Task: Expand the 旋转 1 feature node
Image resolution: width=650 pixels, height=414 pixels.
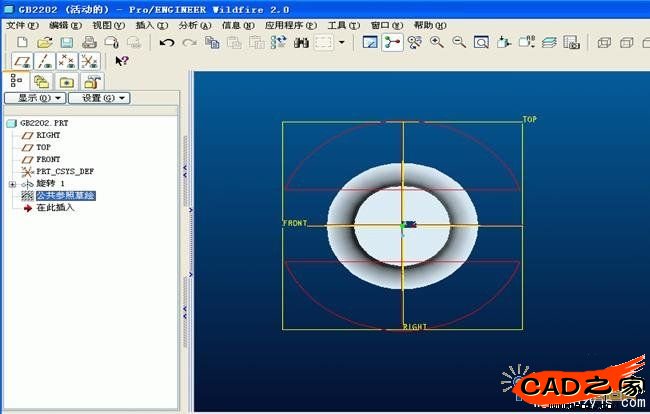Action: [x=12, y=184]
